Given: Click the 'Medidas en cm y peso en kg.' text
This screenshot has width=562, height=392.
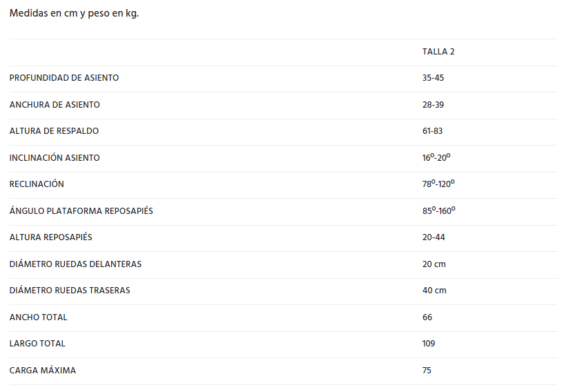Looking at the screenshot, I should pos(74,13).
